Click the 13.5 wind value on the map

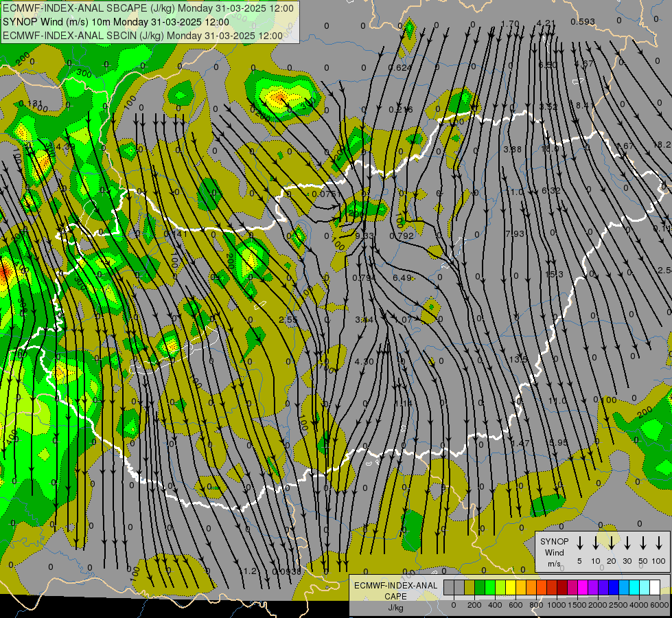tap(518, 359)
